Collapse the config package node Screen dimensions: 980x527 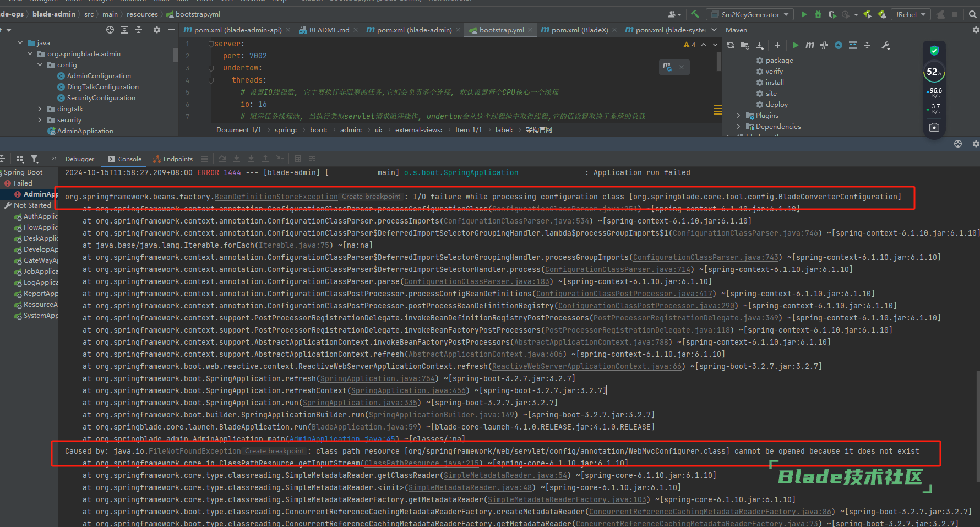(40, 64)
